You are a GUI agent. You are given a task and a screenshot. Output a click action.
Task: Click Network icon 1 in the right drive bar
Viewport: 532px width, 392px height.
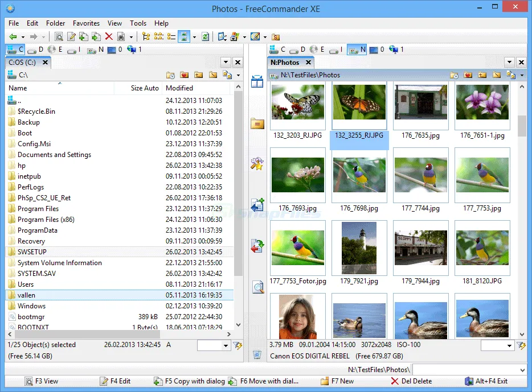click(x=396, y=50)
